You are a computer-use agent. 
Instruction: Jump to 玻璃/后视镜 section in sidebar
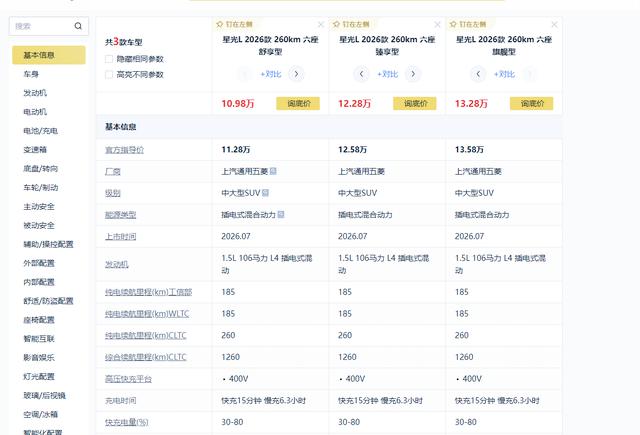click(x=44, y=395)
